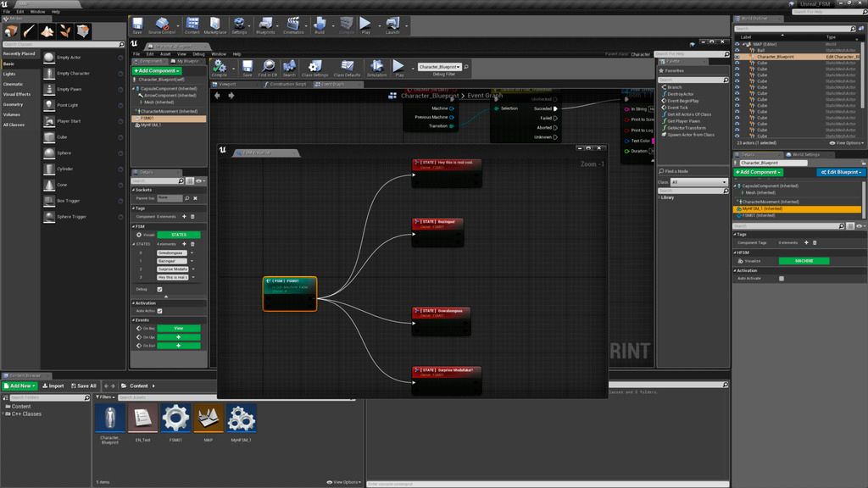Click the green STATES visualize button

tap(179, 235)
